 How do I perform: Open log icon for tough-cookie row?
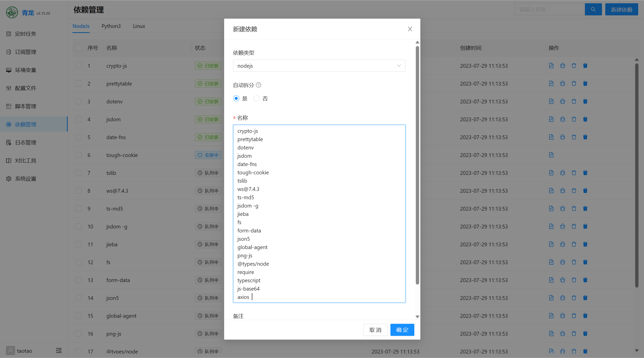(551, 155)
